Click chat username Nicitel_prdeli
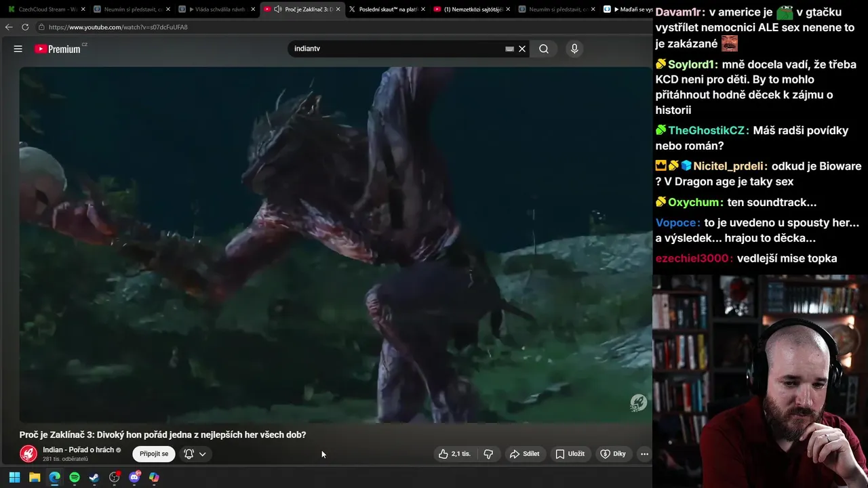This screenshot has width=868, height=488. [730, 166]
